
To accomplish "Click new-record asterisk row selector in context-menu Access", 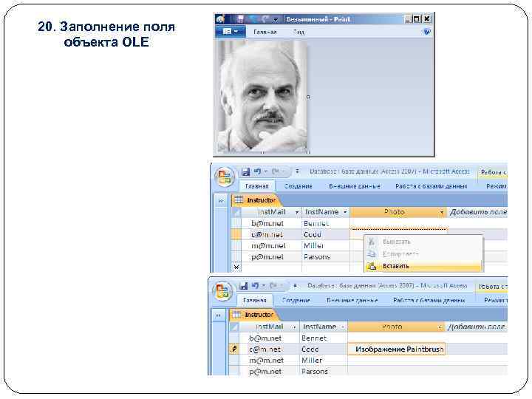I will (x=236, y=267).
